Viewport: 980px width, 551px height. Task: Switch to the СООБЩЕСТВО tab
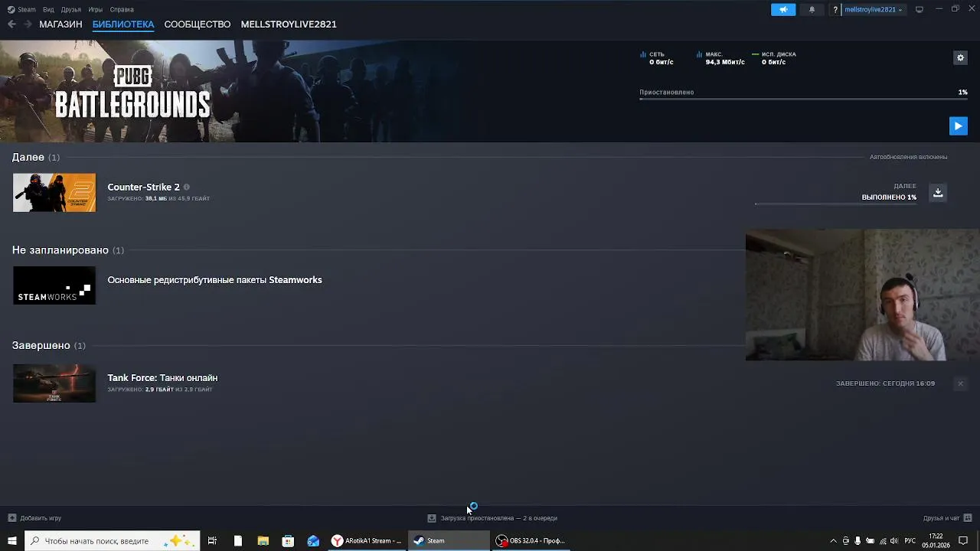pos(198,24)
